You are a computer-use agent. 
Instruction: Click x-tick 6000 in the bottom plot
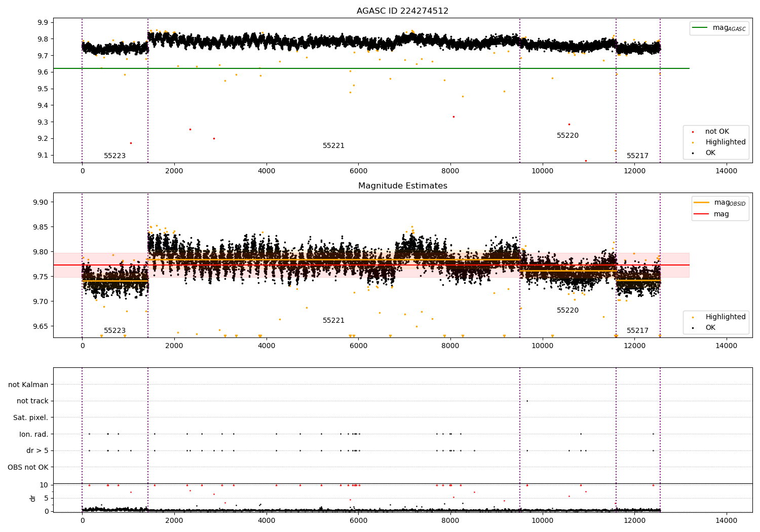[x=358, y=520]
